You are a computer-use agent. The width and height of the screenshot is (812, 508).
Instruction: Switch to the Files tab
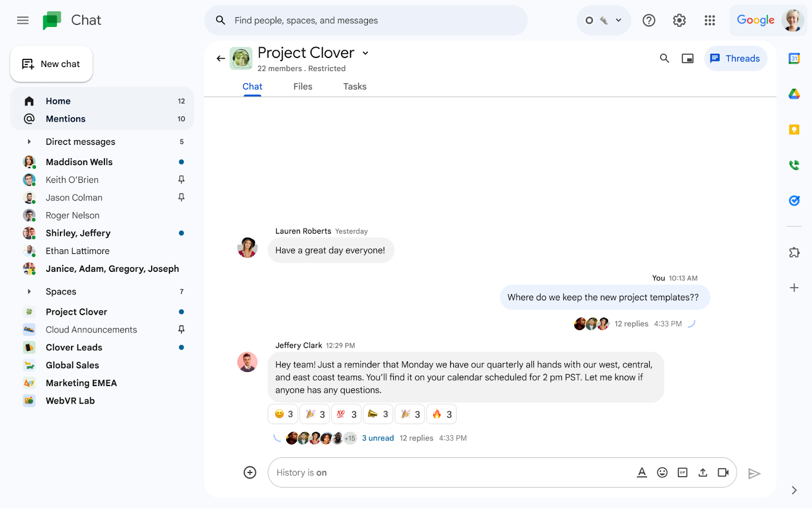303,86
